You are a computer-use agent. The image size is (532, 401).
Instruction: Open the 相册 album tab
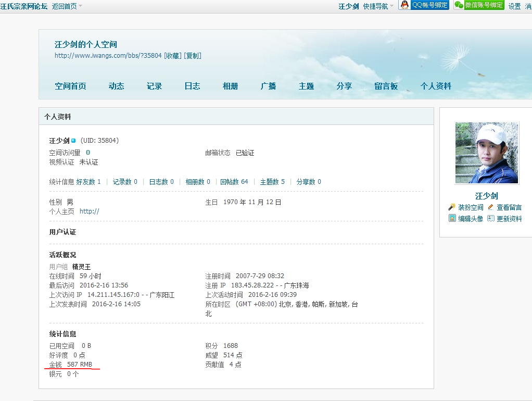click(x=230, y=86)
